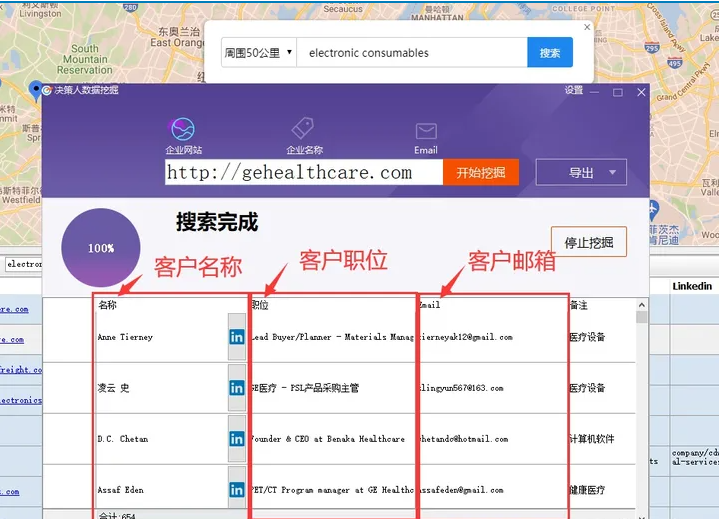The height and width of the screenshot is (519, 719).
Task: Click the 停止挖掘 button
Action: [589, 242]
